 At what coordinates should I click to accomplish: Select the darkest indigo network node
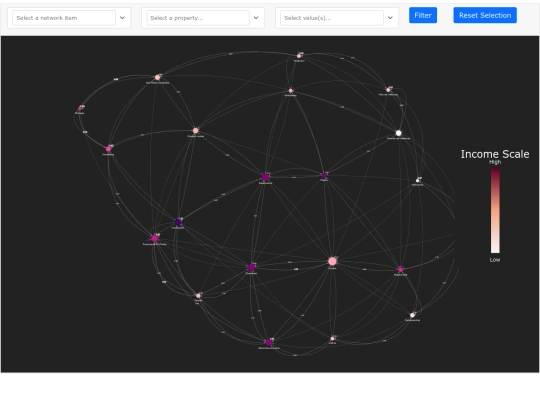click(178, 222)
